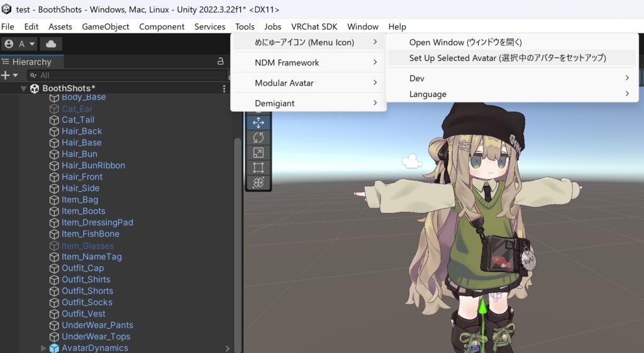The height and width of the screenshot is (353, 644).
Task: Open the Jobs menu
Action: click(273, 26)
